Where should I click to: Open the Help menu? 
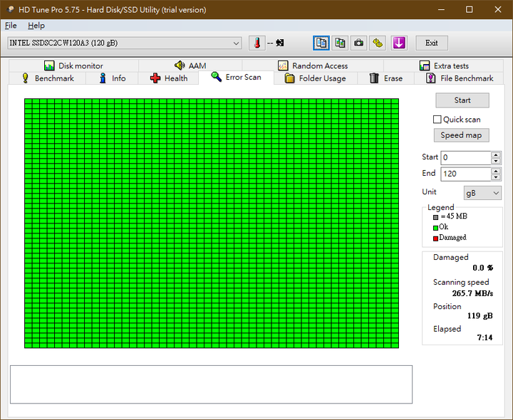point(36,26)
